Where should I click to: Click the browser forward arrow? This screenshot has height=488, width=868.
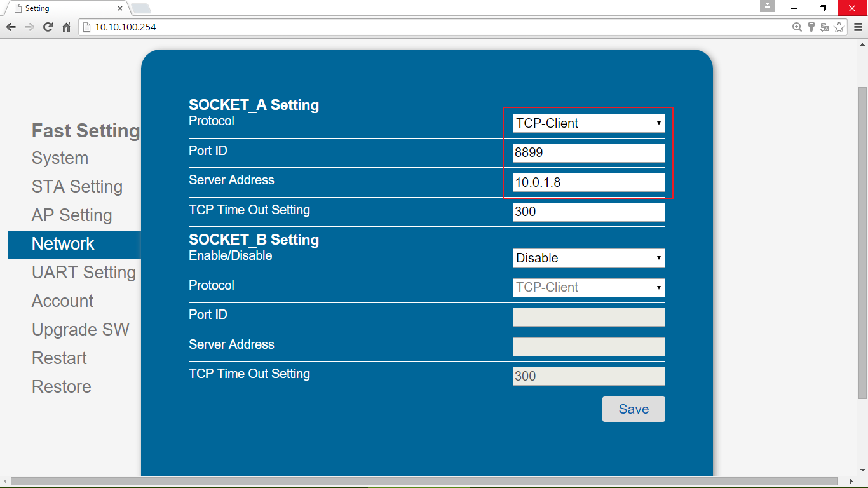pyautogui.click(x=29, y=27)
